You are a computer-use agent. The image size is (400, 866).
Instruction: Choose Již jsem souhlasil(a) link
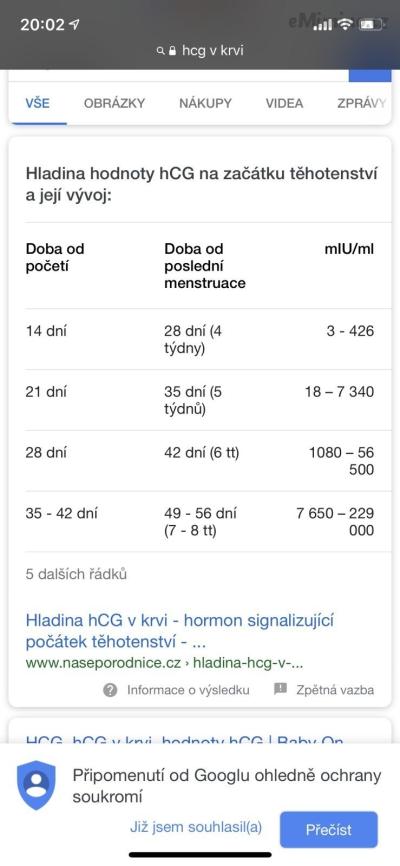click(x=196, y=827)
